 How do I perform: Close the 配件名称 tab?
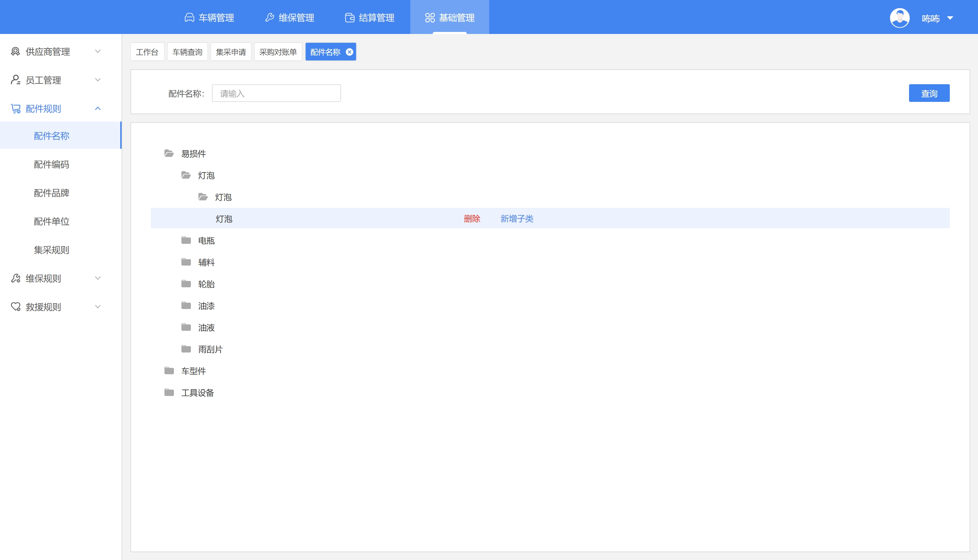pyautogui.click(x=349, y=52)
